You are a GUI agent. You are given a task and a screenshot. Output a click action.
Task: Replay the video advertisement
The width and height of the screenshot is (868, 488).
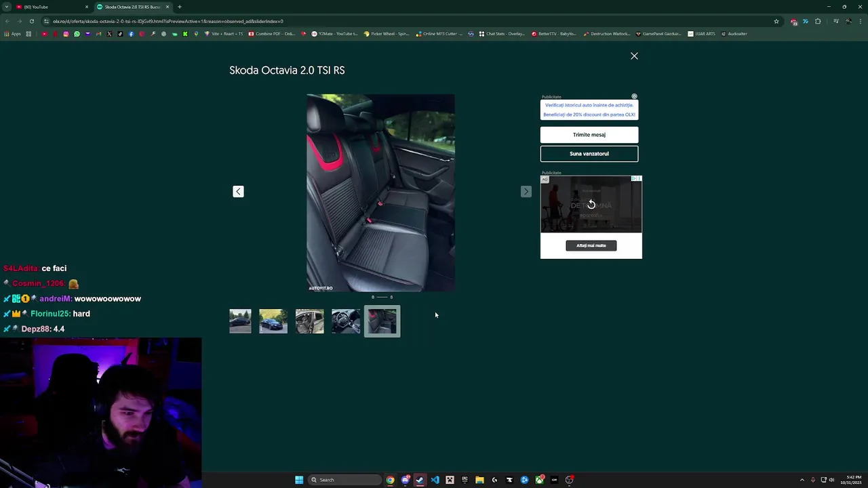[x=591, y=205]
